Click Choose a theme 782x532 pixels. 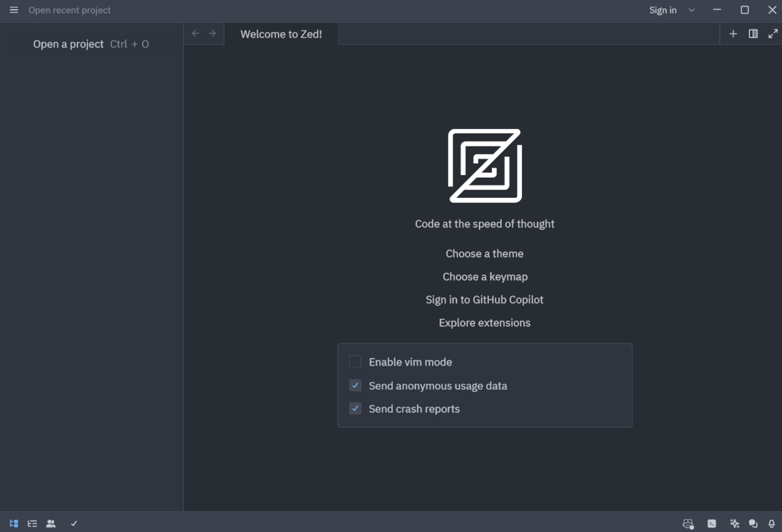point(484,253)
